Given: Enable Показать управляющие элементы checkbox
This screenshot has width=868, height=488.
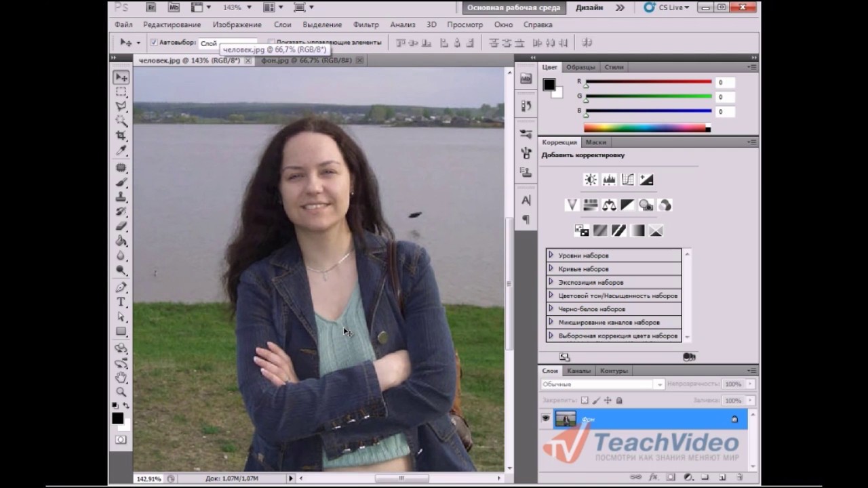Looking at the screenshot, I should (x=271, y=42).
